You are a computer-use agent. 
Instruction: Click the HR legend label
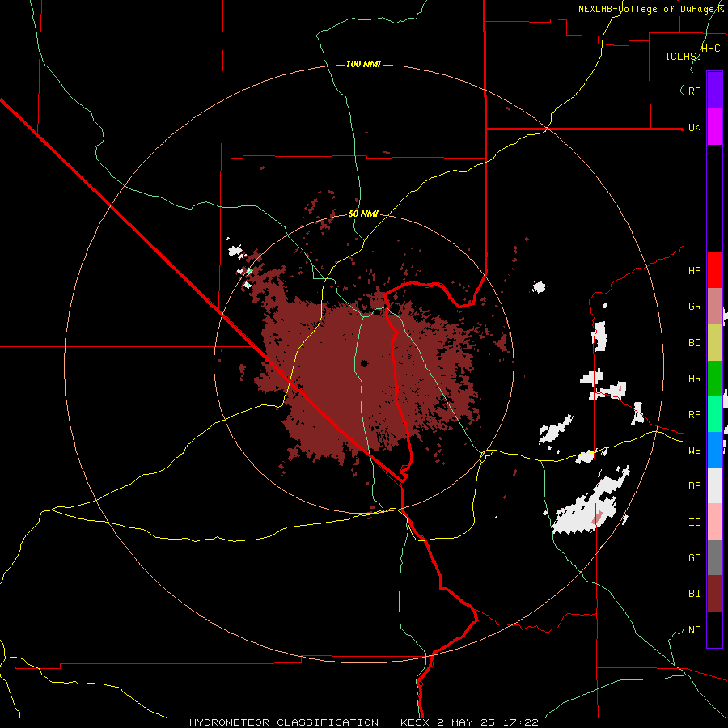click(x=694, y=379)
